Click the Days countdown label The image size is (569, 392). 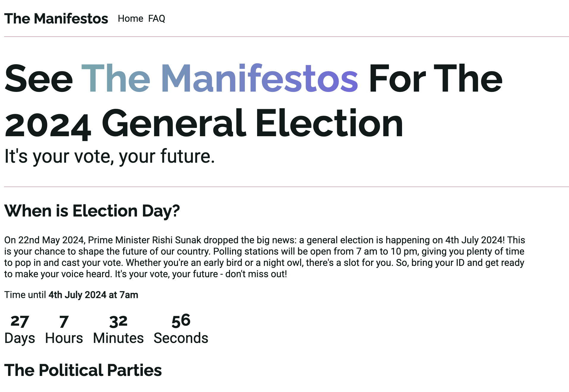tap(20, 338)
